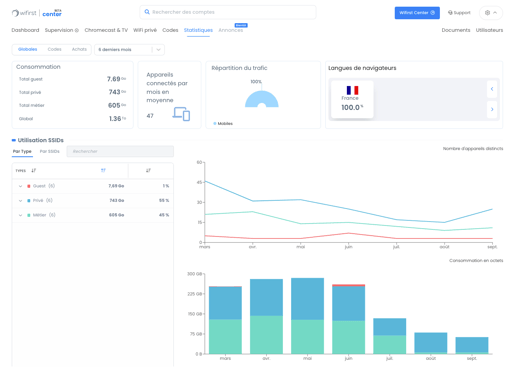Expand the Métier type row
The image size is (516, 372).
20,215
